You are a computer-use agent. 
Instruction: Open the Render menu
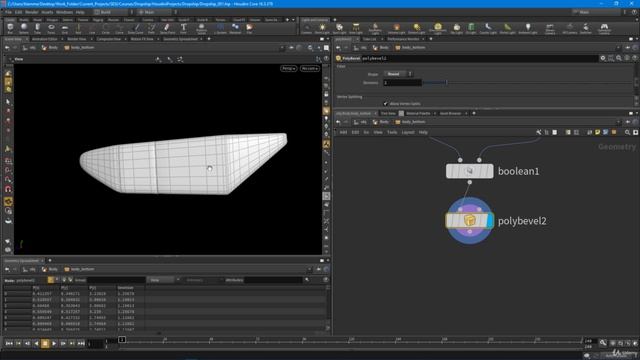(x=31, y=12)
